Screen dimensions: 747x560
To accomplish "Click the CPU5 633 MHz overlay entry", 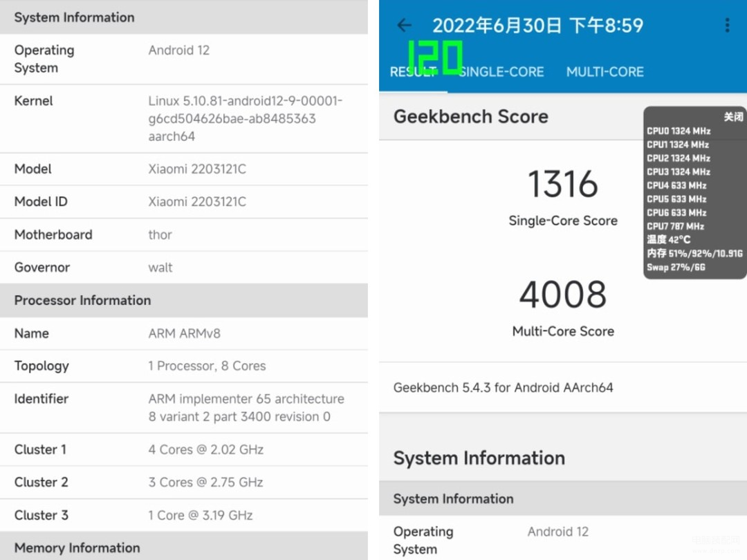I will [x=676, y=199].
